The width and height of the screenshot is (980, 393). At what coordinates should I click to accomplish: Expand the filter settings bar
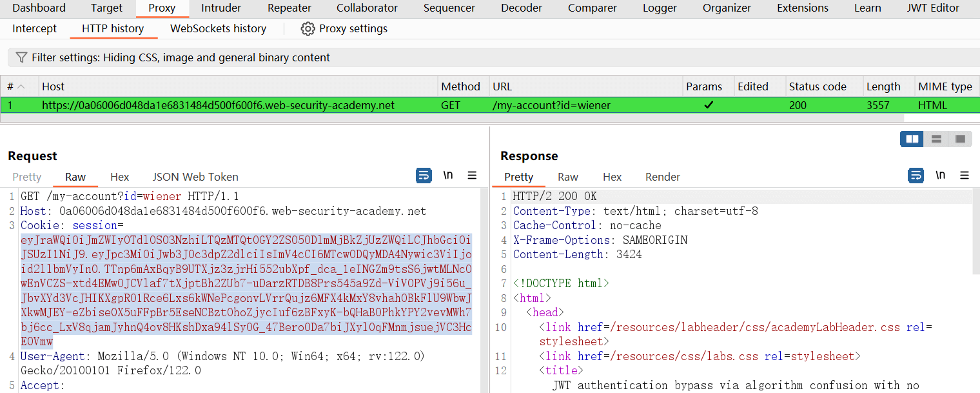181,57
